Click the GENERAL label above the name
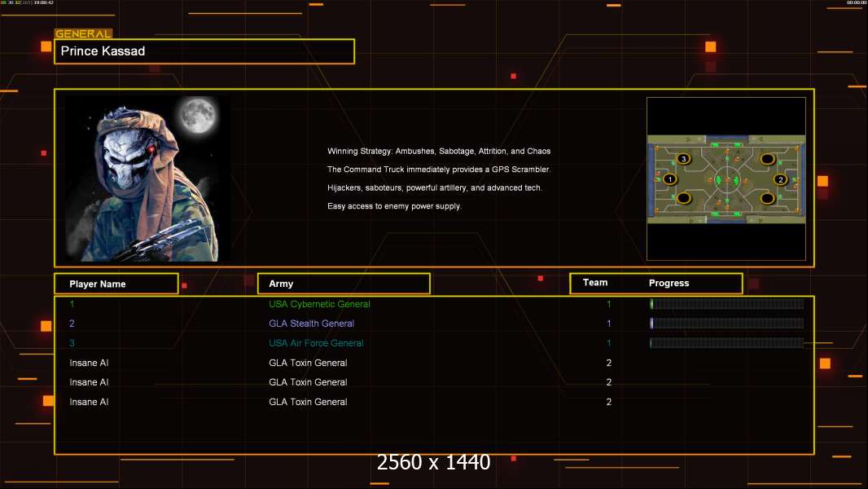This screenshot has height=489, width=868. click(83, 33)
